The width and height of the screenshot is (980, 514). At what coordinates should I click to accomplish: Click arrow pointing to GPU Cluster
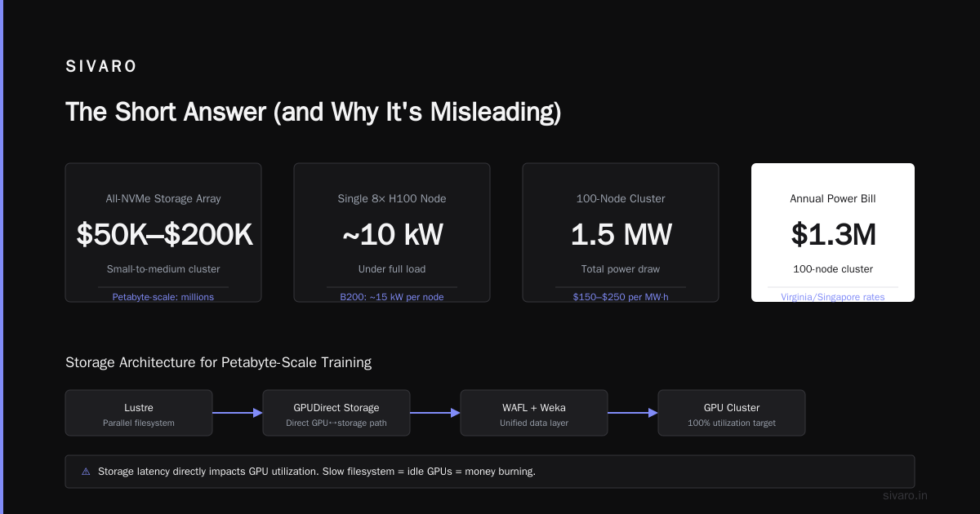tap(633, 413)
